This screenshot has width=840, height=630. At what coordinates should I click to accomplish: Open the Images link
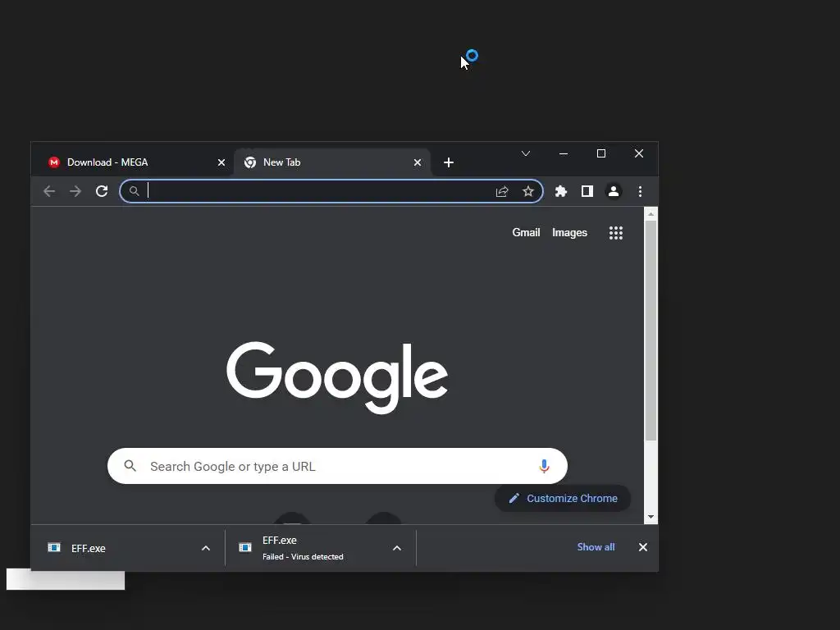click(569, 232)
